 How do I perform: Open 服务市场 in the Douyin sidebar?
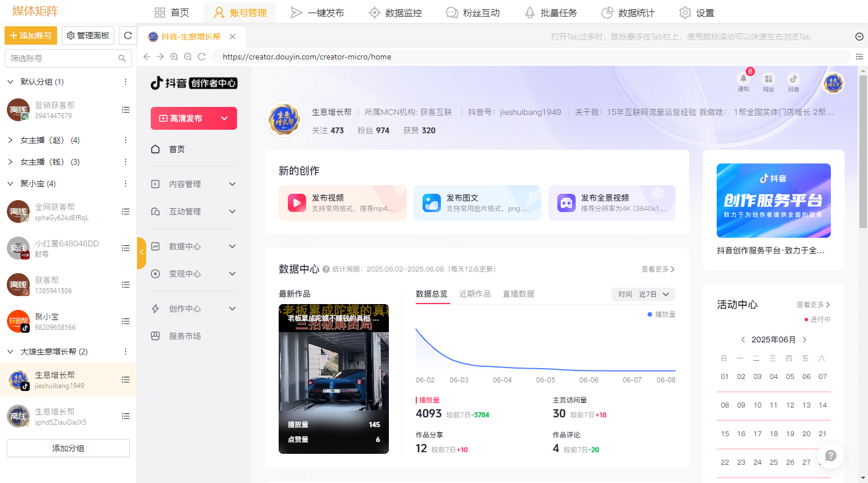tap(185, 336)
